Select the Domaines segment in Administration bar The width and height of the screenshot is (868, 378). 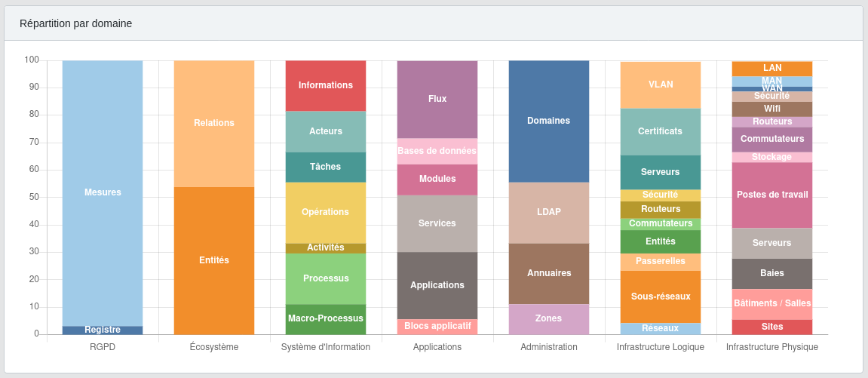(549, 121)
